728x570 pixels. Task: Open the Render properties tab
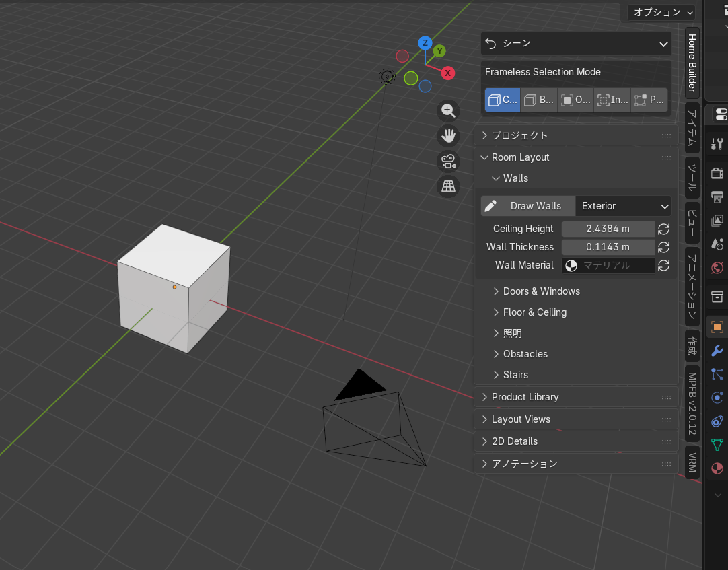[x=717, y=173]
